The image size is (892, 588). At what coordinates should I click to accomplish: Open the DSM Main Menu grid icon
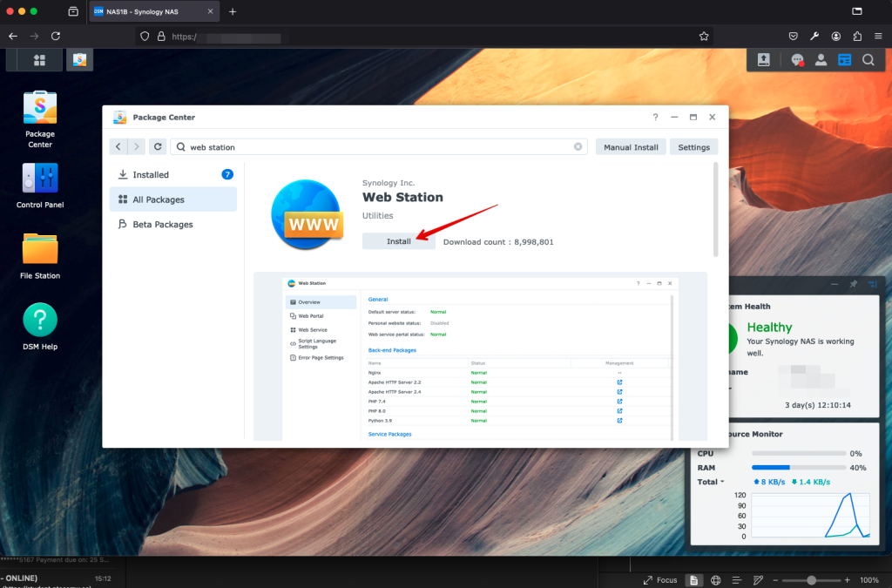tap(39, 60)
